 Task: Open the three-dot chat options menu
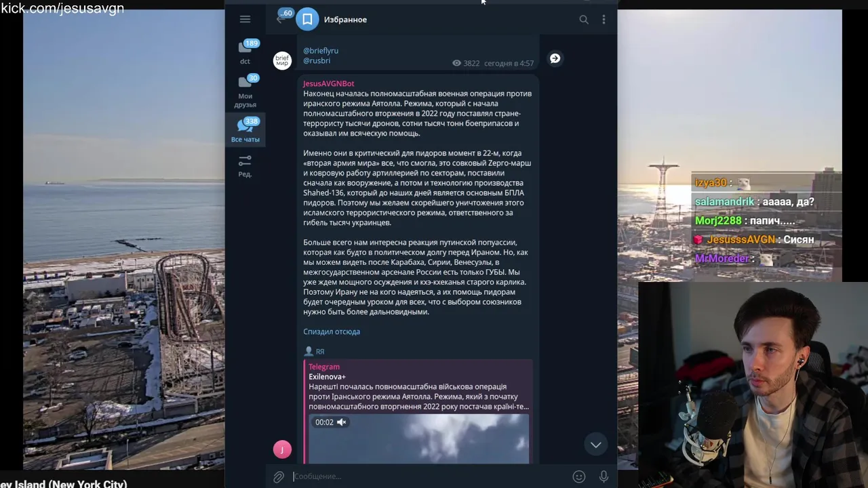click(604, 20)
